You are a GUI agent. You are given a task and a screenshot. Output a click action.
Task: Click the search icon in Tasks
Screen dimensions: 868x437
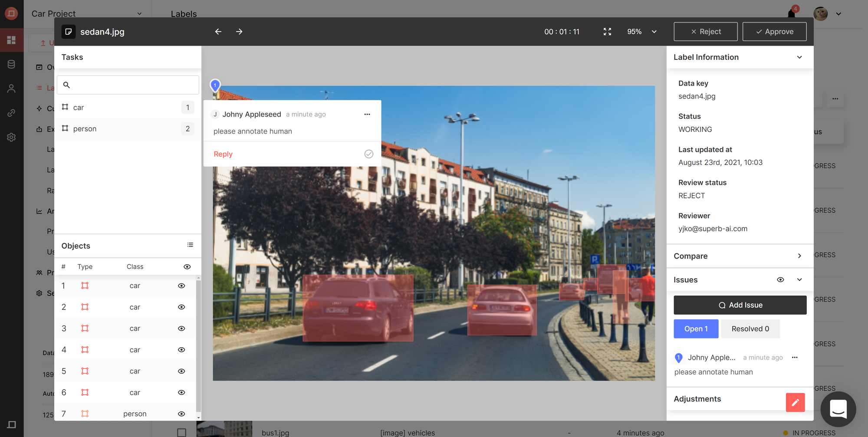66,85
